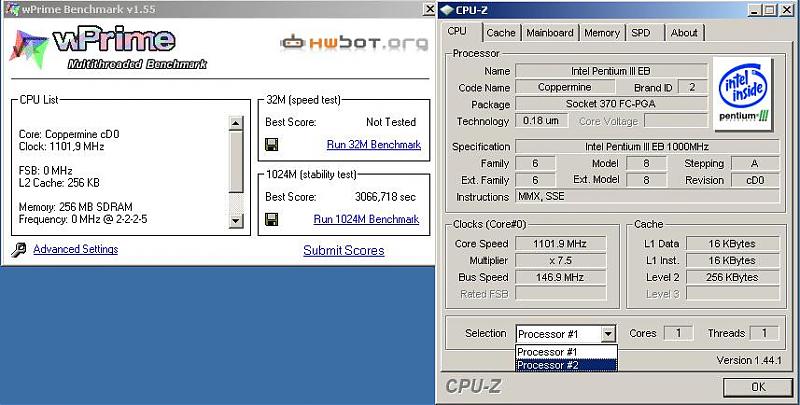
Task: Click the 1024M best score 3066,718 sec
Action: click(385, 197)
